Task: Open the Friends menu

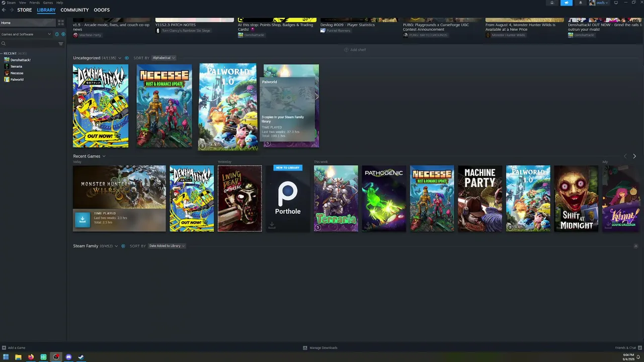Action: tap(35, 3)
